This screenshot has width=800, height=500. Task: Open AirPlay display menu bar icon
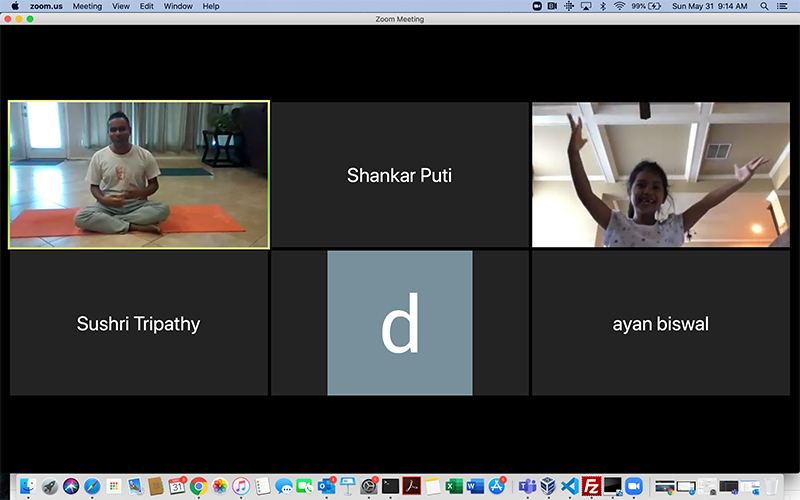(x=586, y=6)
